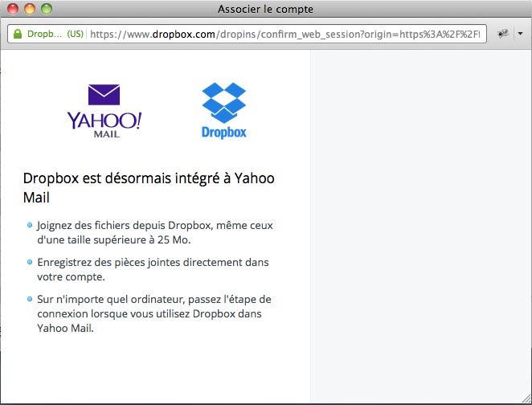Click the green 'Dropb...' site identity label
532x405 pixels.
tap(43, 35)
